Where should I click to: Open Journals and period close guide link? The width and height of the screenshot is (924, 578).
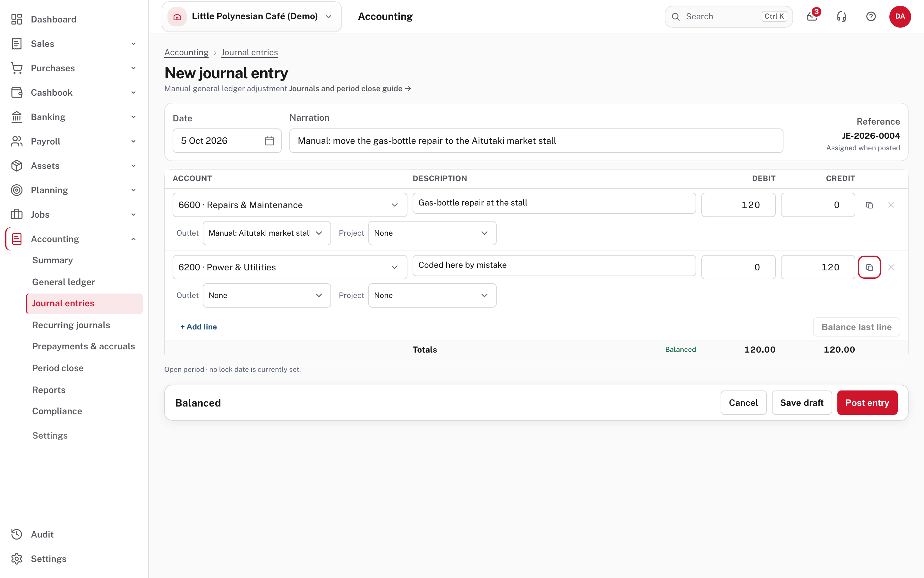350,89
